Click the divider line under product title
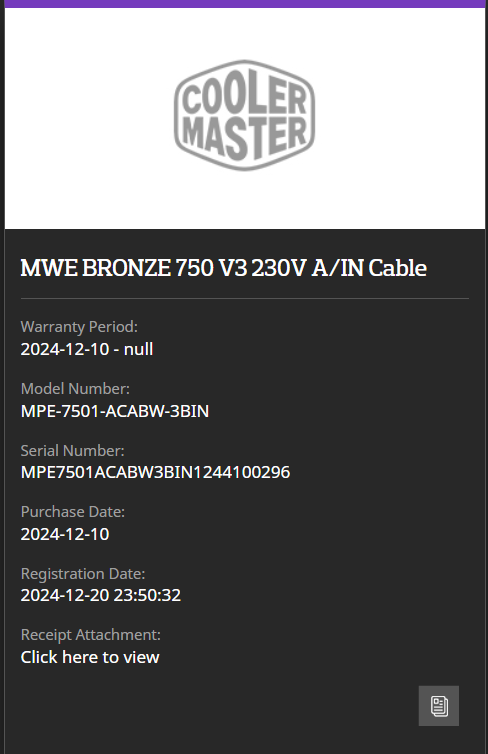Image resolution: width=488 pixels, height=754 pixels. tap(245, 298)
